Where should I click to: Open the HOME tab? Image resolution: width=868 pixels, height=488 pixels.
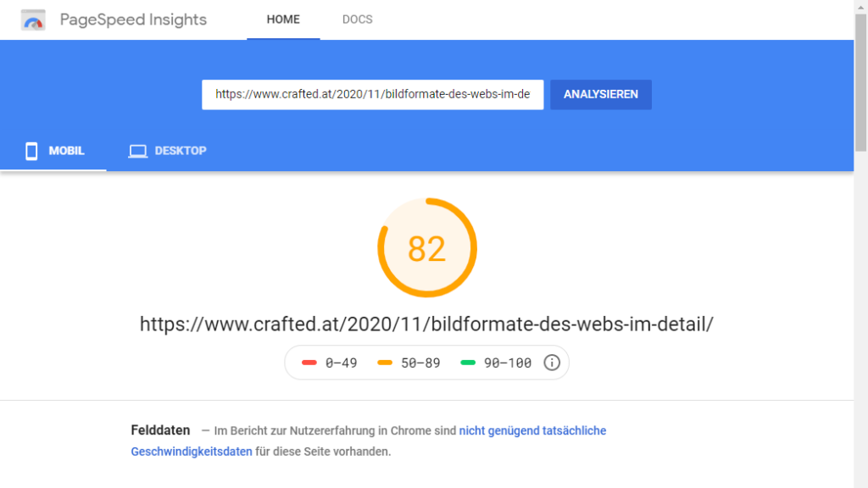coord(283,19)
